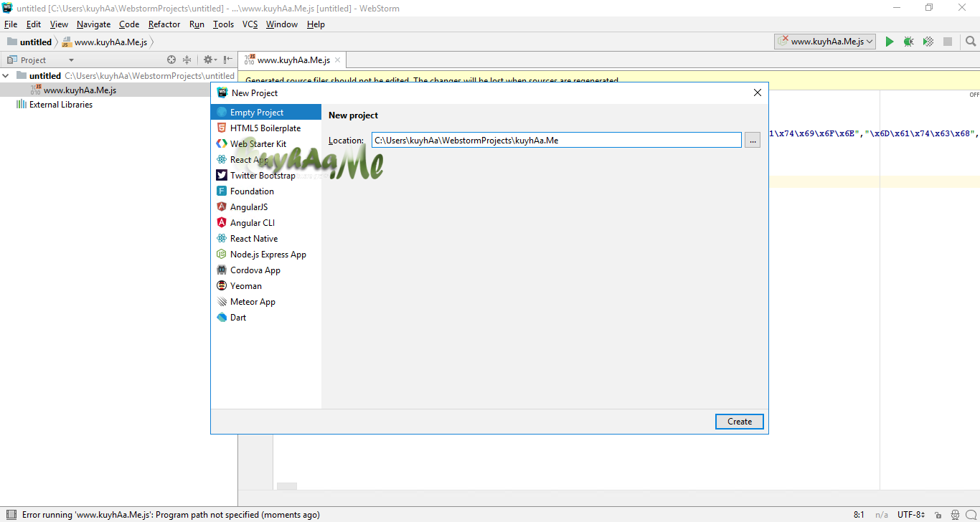This screenshot has height=522, width=980.
Task: Choose Meteor App template
Action: pos(265,302)
